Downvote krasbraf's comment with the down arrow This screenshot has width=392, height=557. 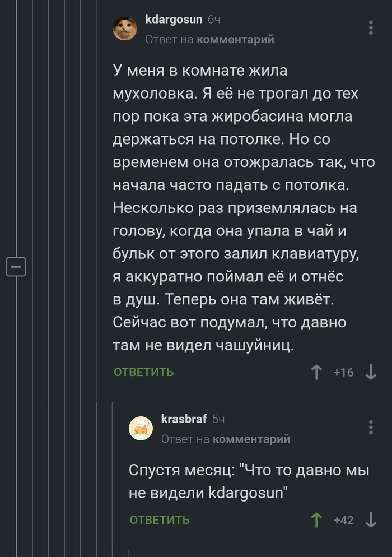370,520
